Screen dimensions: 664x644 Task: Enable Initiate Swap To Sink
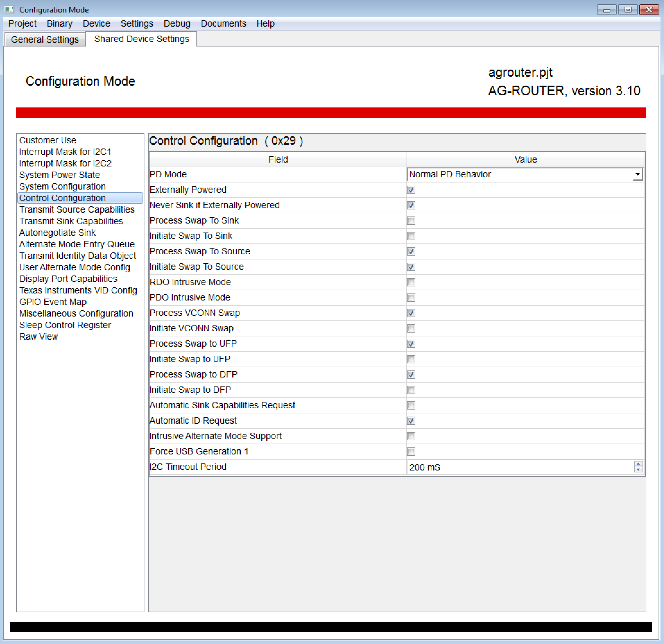(411, 236)
